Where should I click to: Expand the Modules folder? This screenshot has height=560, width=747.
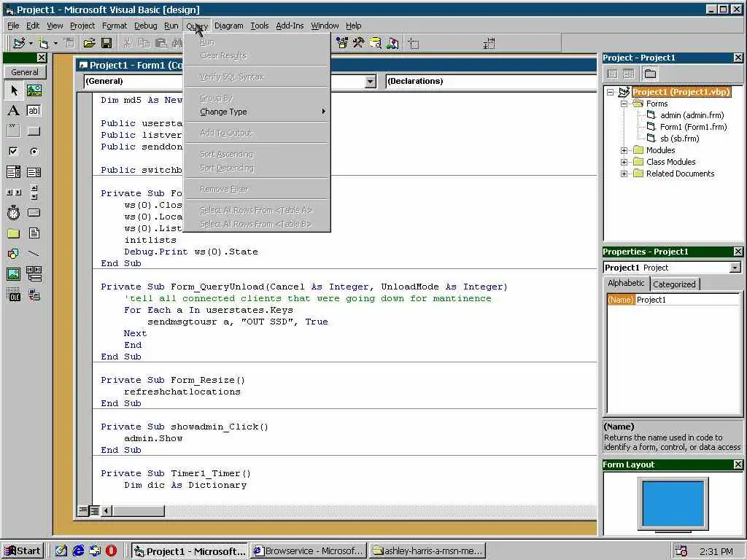click(x=624, y=150)
